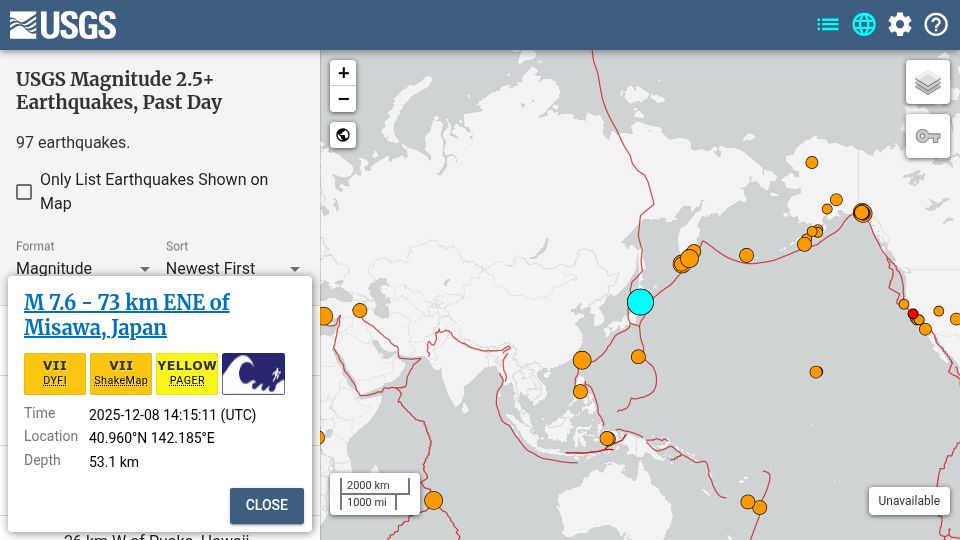Enable Only List Earthquakes Shown on Map
The height and width of the screenshot is (540, 960).
click(x=24, y=192)
